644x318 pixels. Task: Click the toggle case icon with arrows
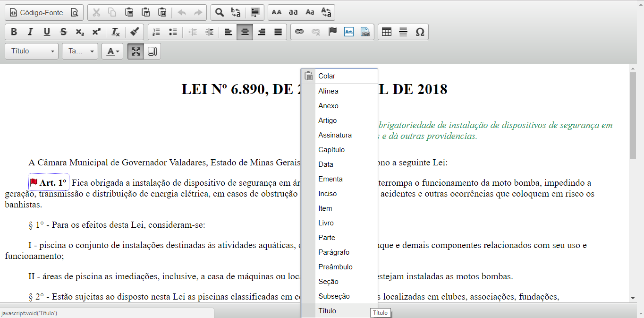[x=326, y=13]
